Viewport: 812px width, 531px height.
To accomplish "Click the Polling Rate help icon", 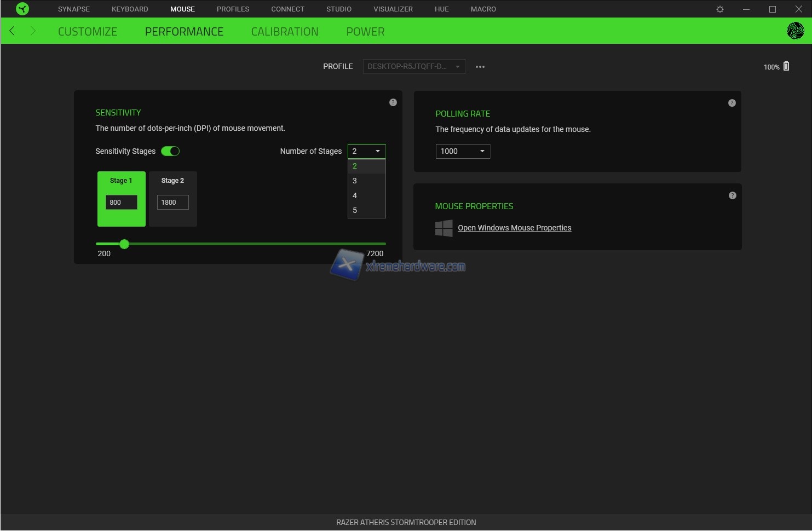I will (x=732, y=103).
